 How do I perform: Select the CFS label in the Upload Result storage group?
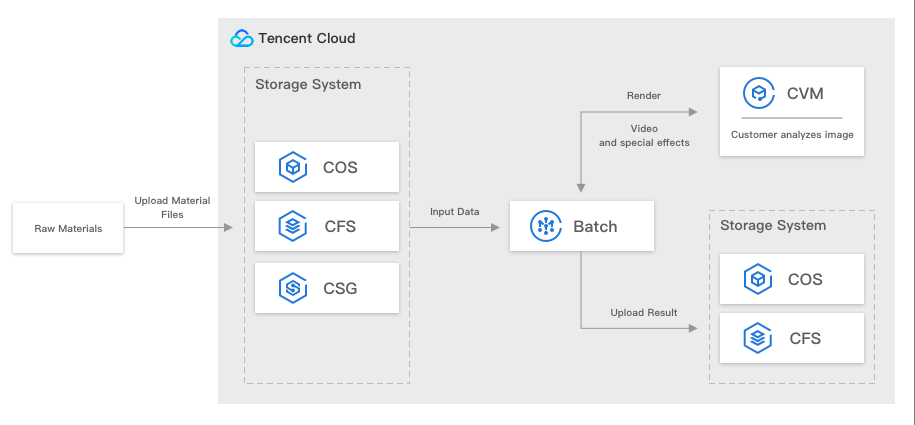point(805,339)
